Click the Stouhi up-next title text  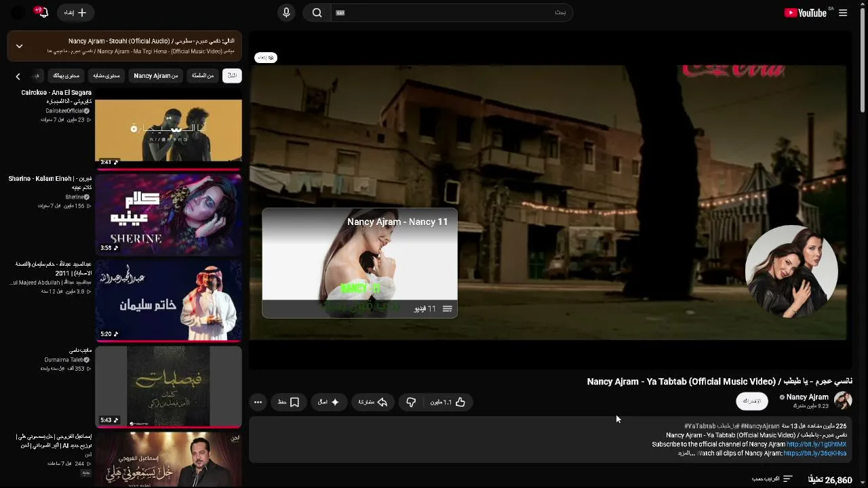(x=151, y=41)
